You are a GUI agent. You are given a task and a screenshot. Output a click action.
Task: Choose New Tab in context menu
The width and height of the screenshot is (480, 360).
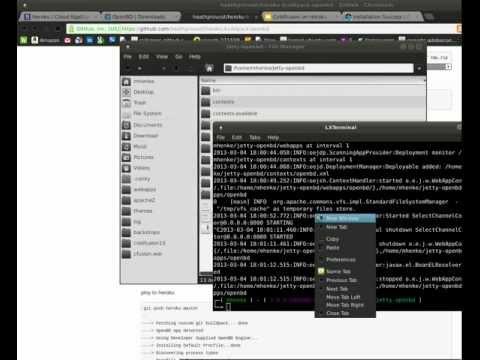coord(345,227)
